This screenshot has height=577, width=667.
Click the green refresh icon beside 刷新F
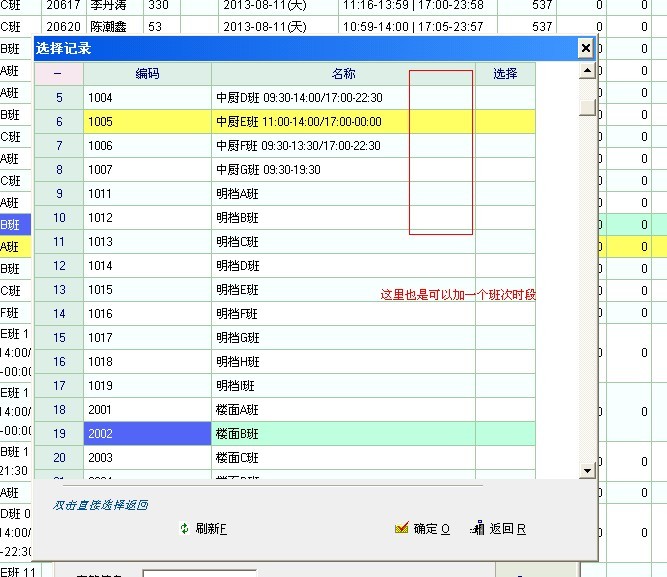pos(184,528)
